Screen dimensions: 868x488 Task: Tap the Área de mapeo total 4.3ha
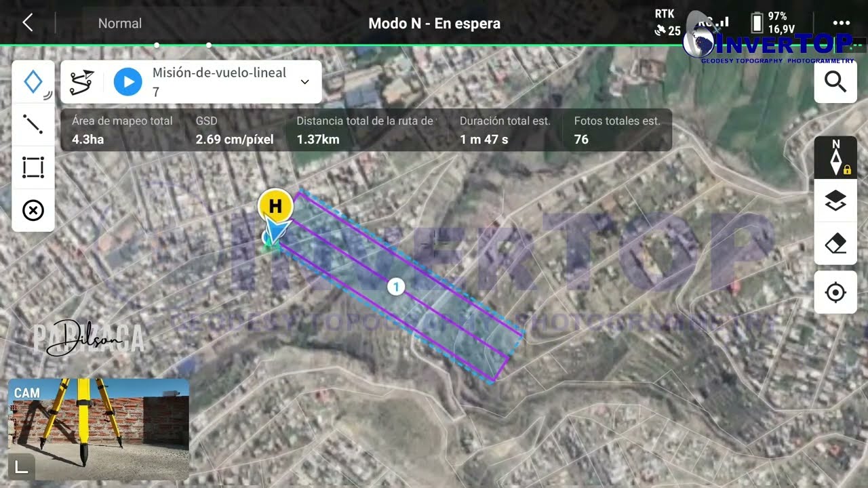coord(122,130)
